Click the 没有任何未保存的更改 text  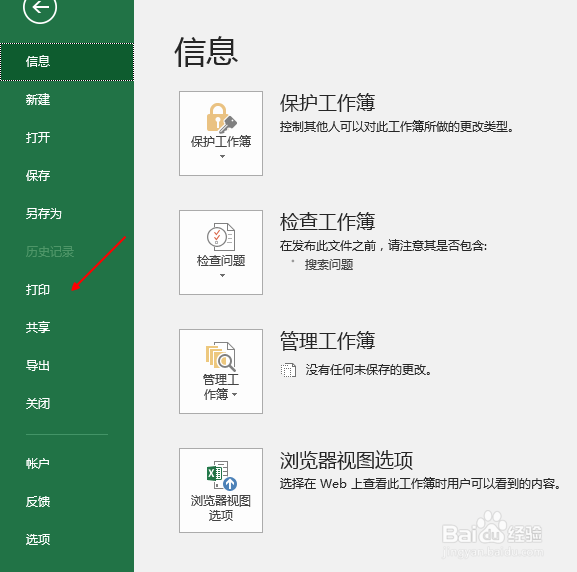pos(368,370)
